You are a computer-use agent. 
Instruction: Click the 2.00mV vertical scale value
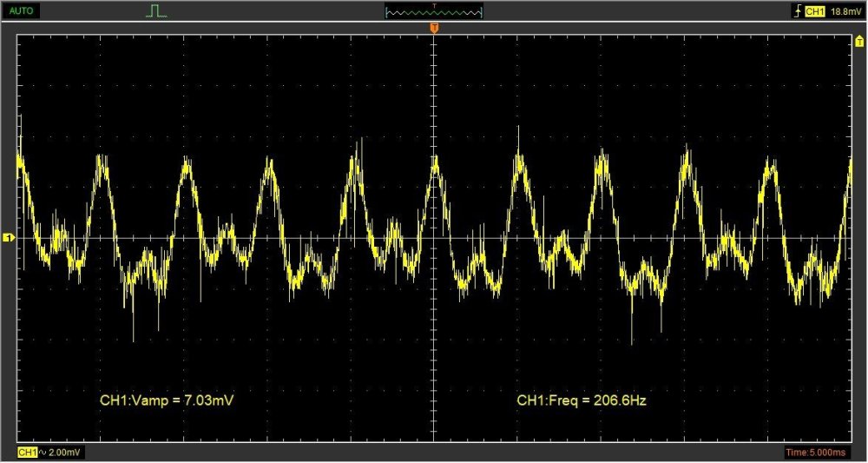pyautogui.click(x=65, y=453)
